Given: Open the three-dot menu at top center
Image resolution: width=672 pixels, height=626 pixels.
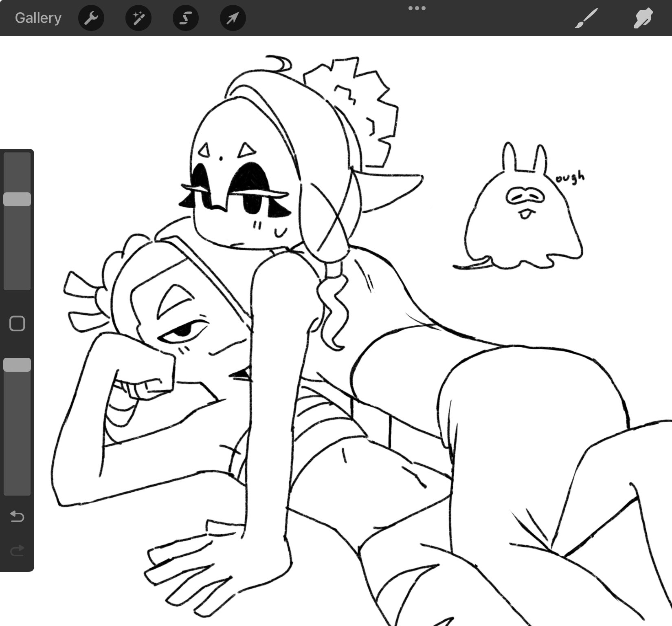Looking at the screenshot, I should click(417, 8).
